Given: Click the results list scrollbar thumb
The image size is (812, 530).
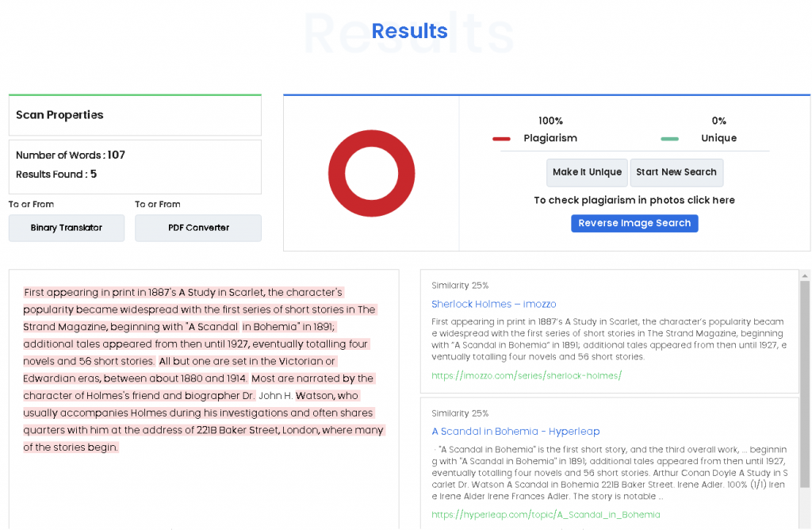Looking at the screenshot, I should [804, 381].
